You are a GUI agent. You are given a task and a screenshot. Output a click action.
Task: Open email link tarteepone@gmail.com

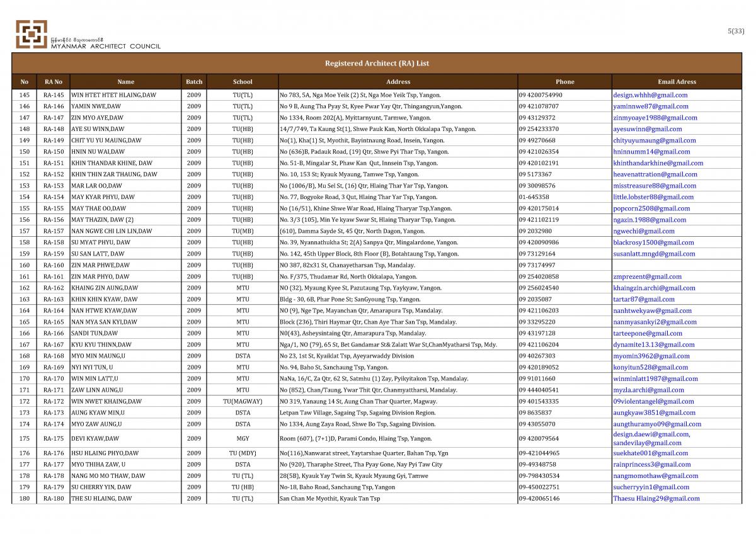647,333
